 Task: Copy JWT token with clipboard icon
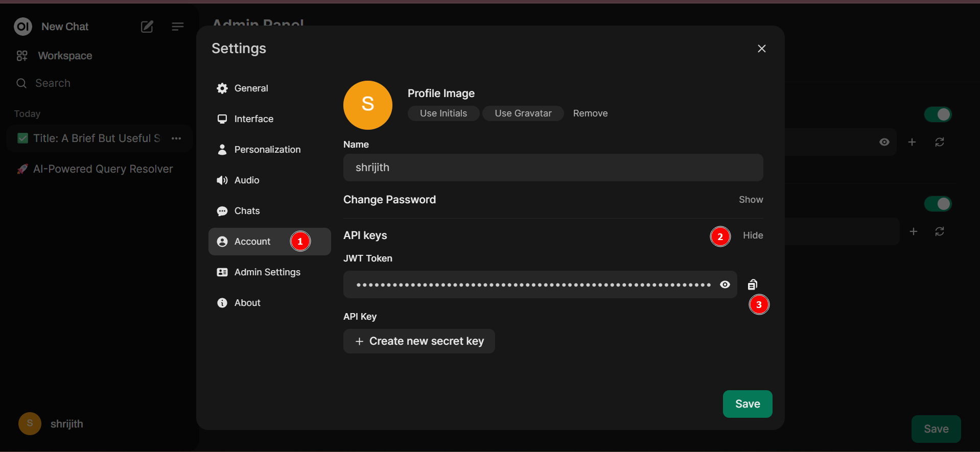752,284
